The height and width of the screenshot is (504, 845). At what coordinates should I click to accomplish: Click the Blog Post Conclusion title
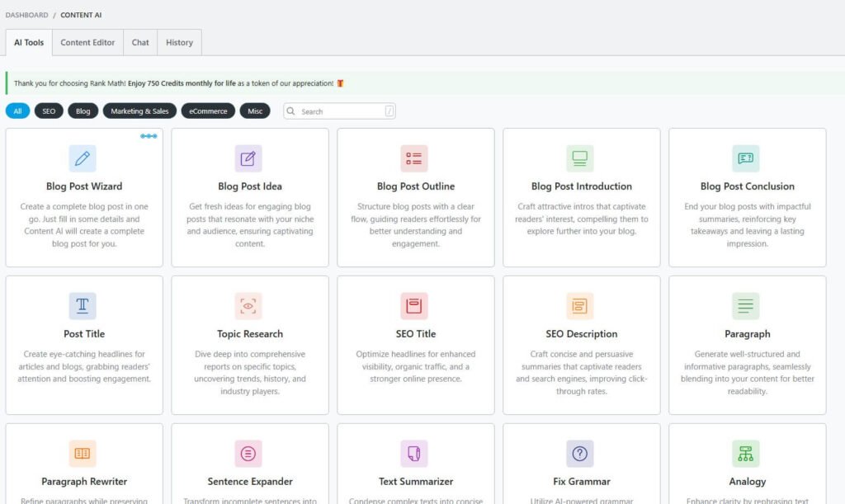[748, 186]
